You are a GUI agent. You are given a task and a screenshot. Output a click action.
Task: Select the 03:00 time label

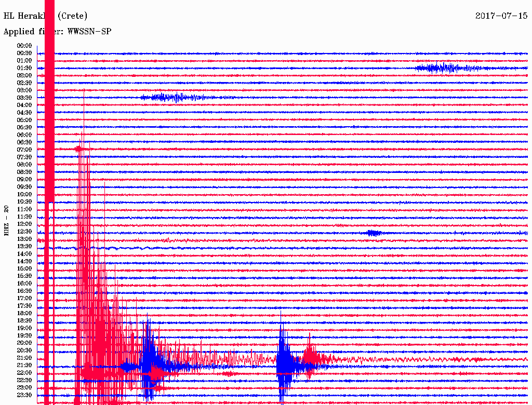[24, 90]
